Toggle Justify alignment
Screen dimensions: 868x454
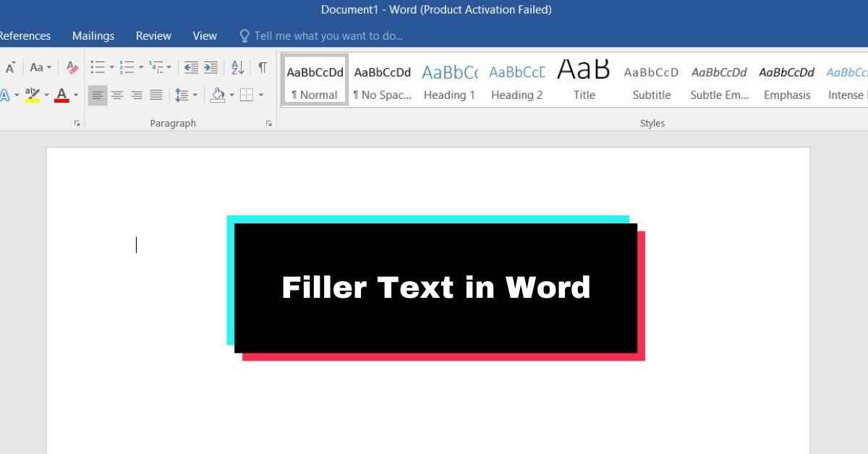[x=156, y=95]
